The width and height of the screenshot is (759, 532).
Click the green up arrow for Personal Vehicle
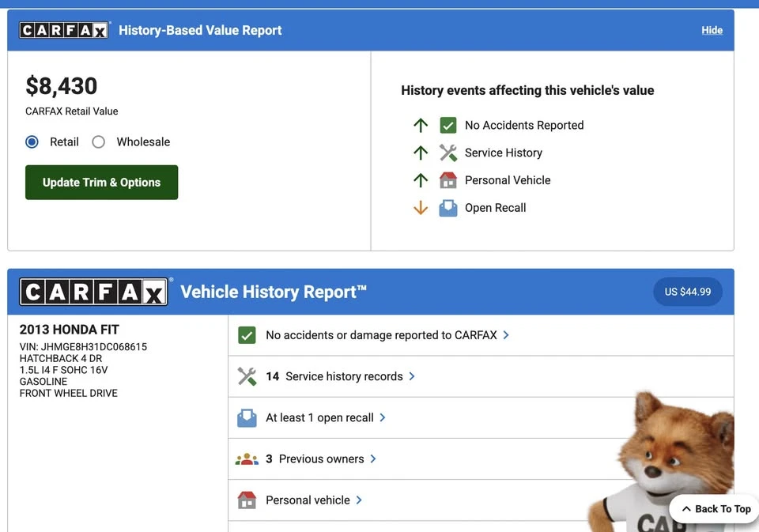tap(421, 180)
